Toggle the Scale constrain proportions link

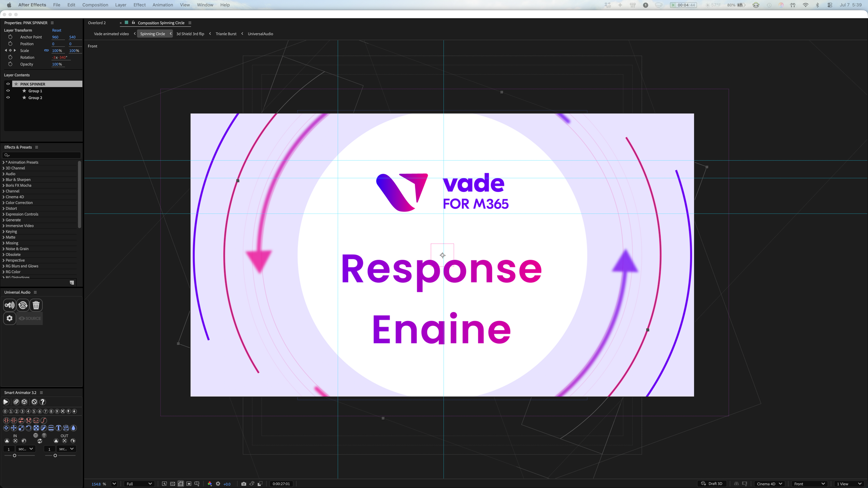tap(46, 51)
